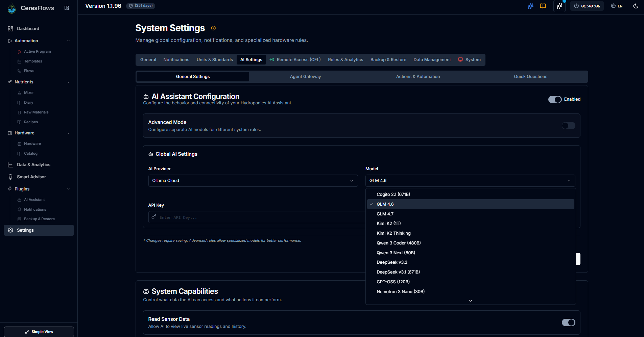This screenshot has width=644, height=337.
Task: Open the blue AI sparkle icon in header
Action: (531, 6)
